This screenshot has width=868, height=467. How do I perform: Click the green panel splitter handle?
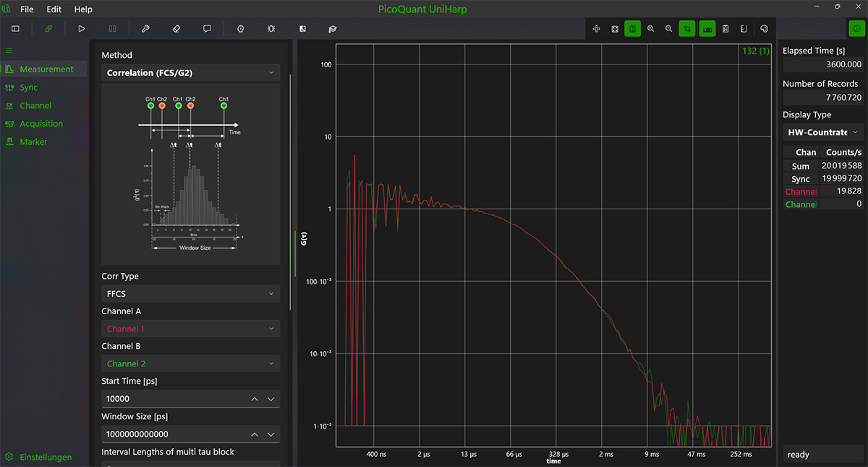pos(295,253)
